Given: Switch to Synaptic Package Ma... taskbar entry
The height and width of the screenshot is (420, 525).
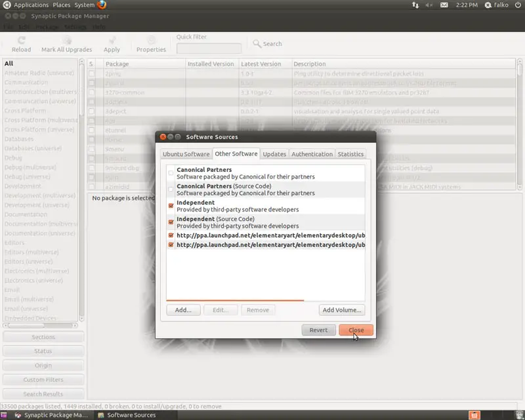Looking at the screenshot, I should pyautogui.click(x=51, y=415).
